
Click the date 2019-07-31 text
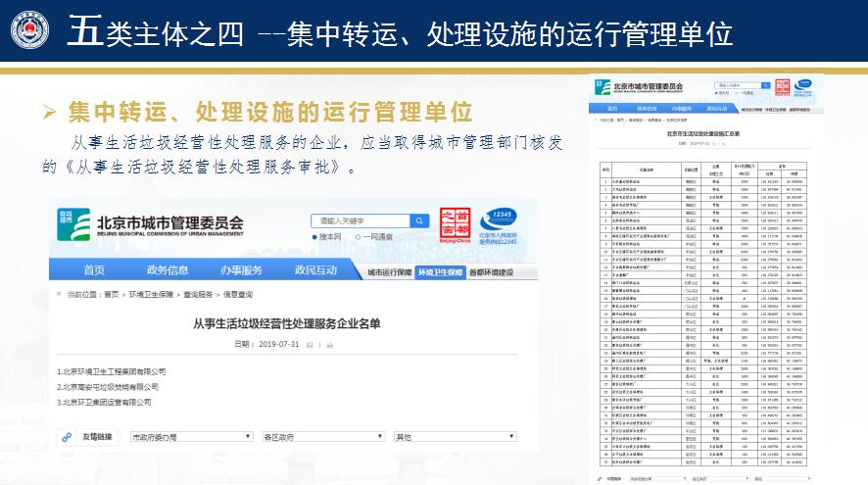(x=279, y=344)
